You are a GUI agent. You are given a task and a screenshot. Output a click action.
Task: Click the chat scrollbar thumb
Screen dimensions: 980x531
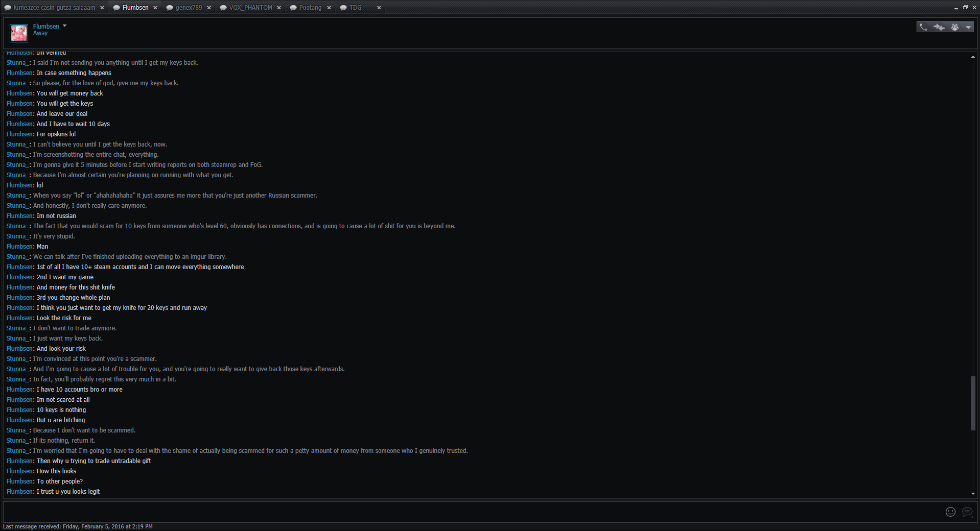tap(973, 403)
